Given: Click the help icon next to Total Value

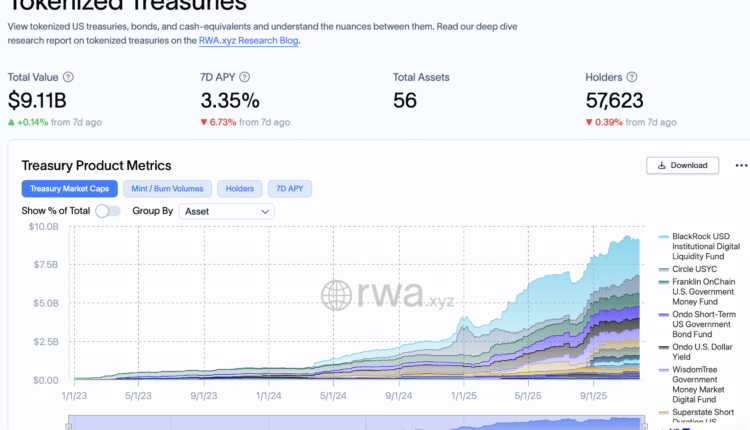Looking at the screenshot, I should pos(68,77).
